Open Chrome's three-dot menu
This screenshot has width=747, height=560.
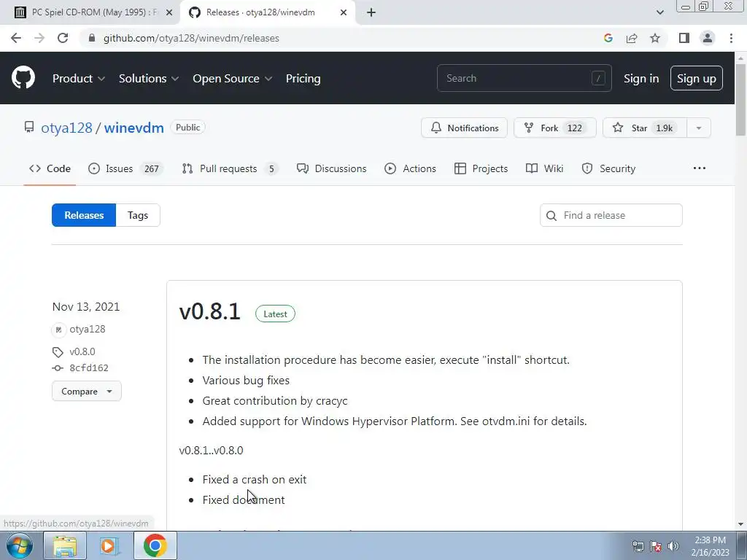pyautogui.click(x=731, y=38)
